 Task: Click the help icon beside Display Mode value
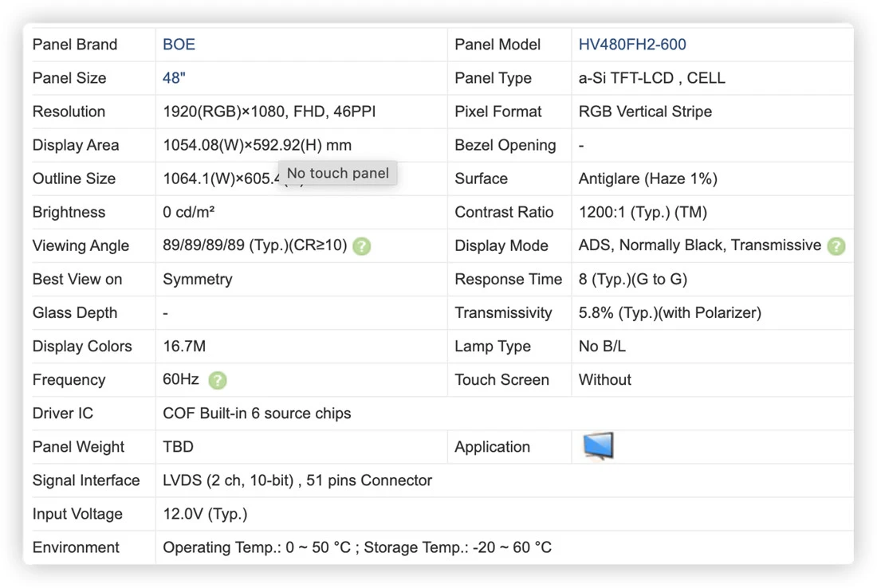click(x=836, y=246)
